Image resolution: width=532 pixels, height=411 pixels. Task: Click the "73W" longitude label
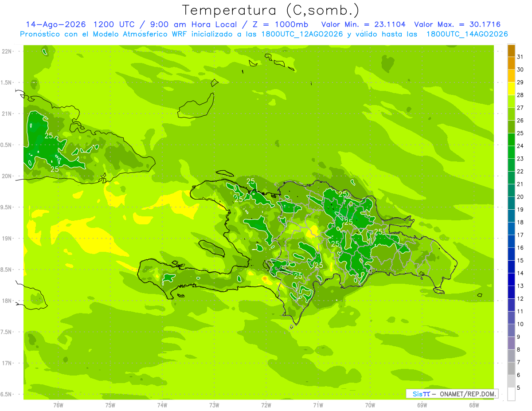[214, 405]
